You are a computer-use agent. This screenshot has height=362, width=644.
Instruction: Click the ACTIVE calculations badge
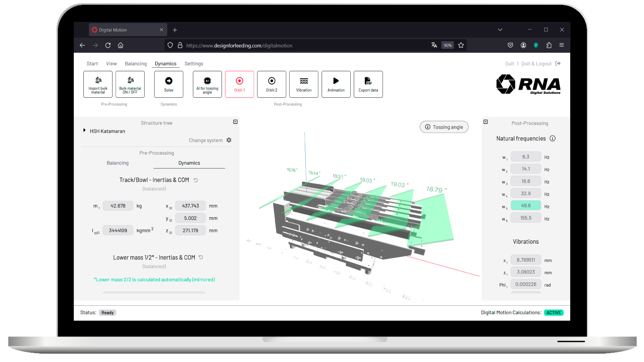point(554,312)
